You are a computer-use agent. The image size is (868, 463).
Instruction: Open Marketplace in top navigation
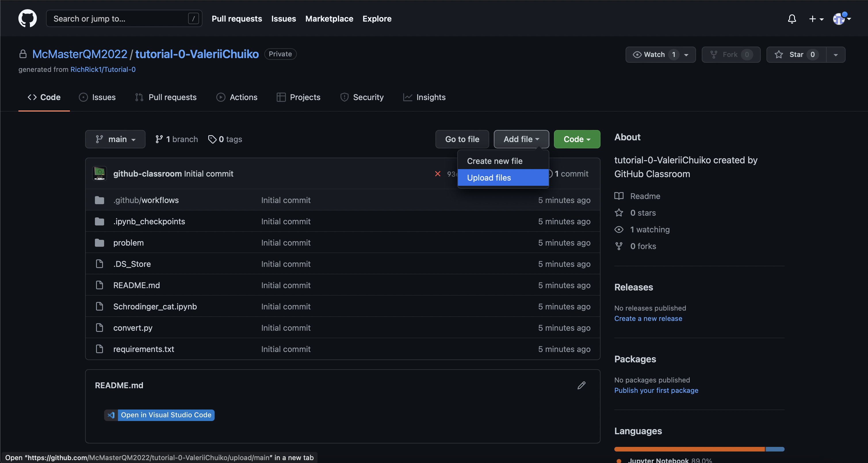[329, 18]
